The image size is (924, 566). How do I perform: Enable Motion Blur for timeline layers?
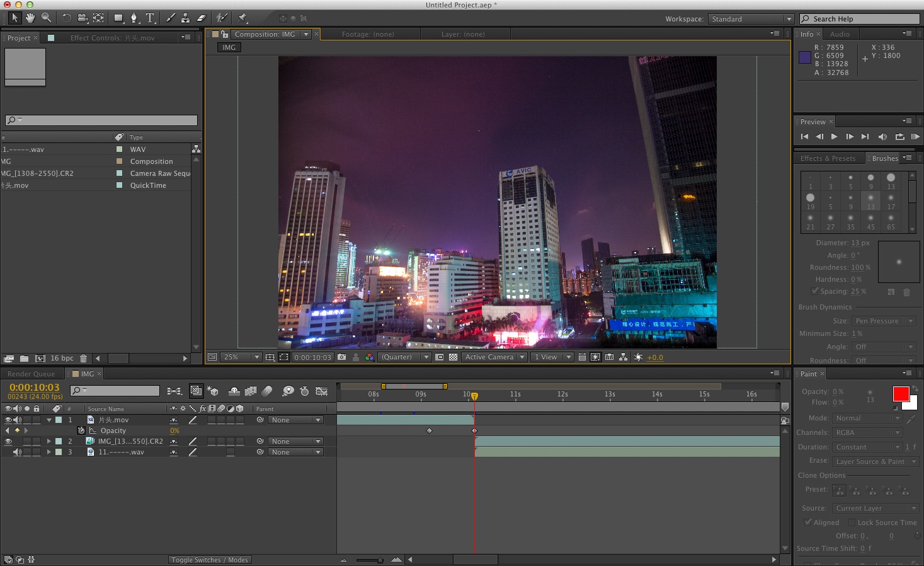(267, 391)
